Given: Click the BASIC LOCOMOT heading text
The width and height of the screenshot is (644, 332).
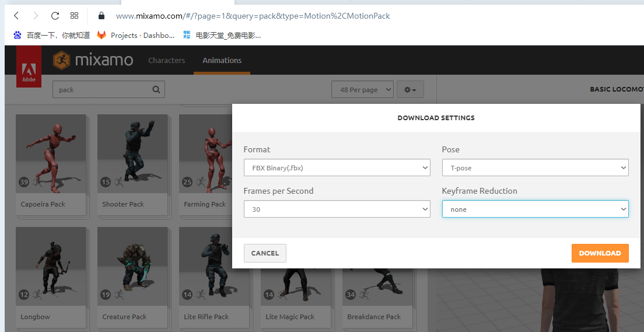Looking at the screenshot, I should tap(617, 89).
